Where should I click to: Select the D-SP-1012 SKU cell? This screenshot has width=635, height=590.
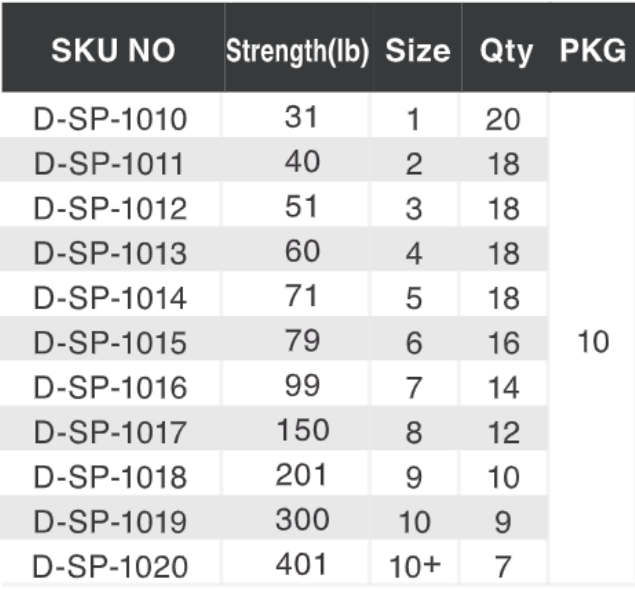(x=110, y=209)
